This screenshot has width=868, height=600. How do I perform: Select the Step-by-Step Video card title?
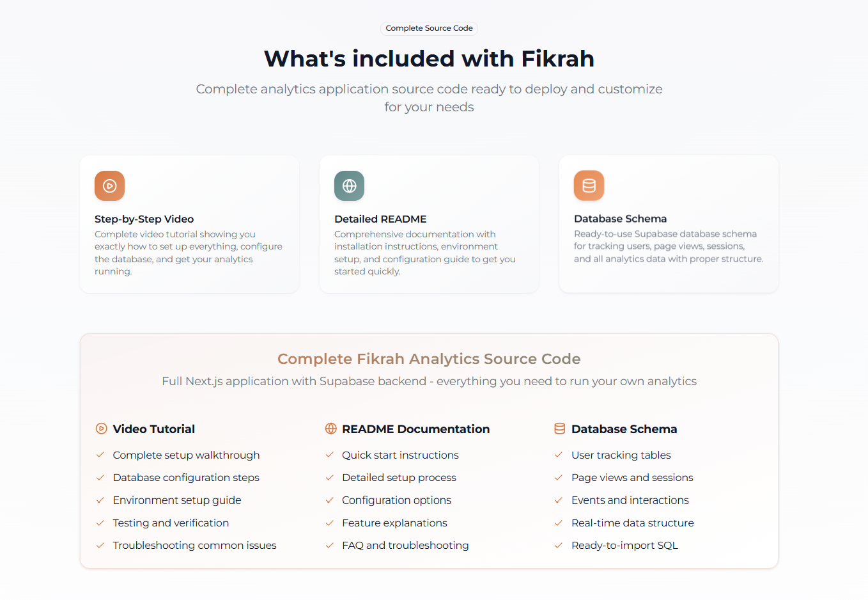tap(144, 219)
